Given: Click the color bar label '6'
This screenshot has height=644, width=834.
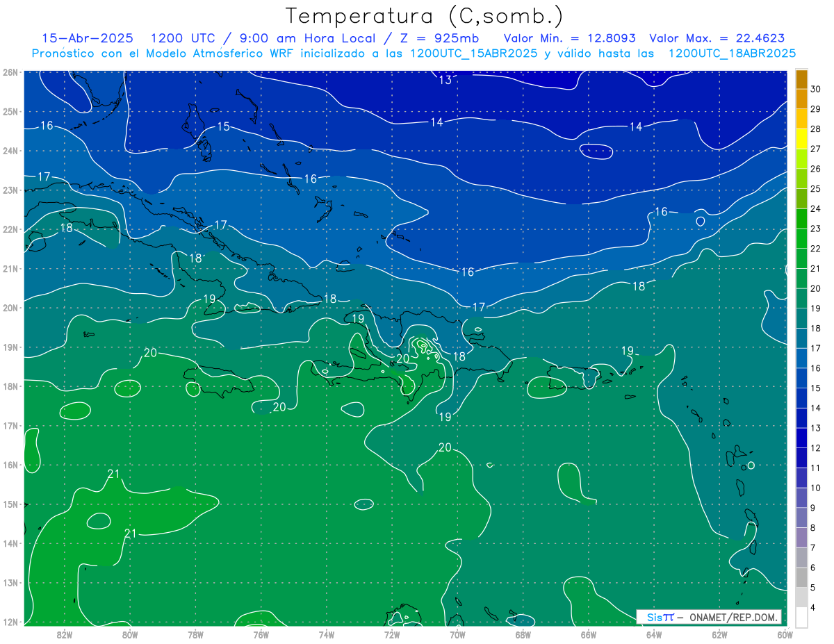Looking at the screenshot, I should click(812, 568).
